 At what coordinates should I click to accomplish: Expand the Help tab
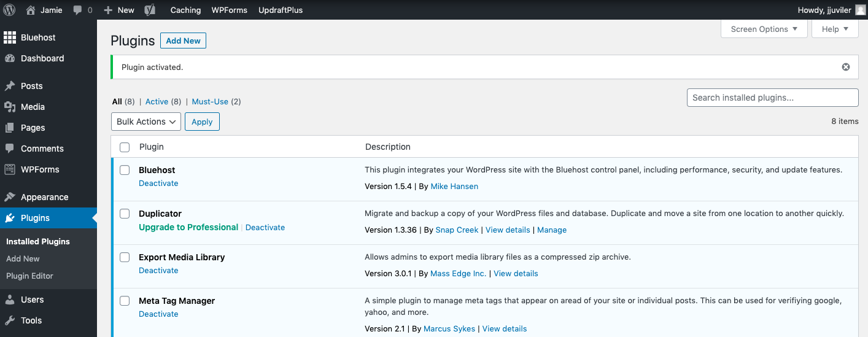pos(834,29)
